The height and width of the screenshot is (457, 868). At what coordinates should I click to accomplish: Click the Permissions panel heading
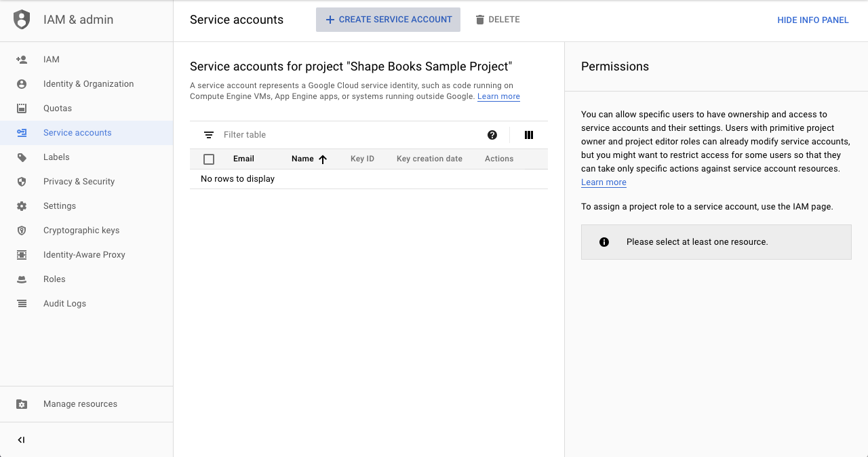[x=615, y=66]
